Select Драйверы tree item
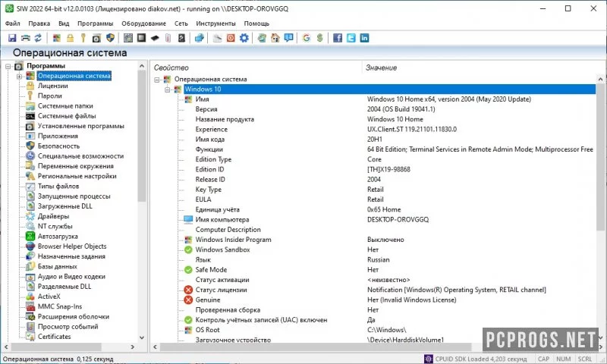The image size is (607, 364). 53,217
